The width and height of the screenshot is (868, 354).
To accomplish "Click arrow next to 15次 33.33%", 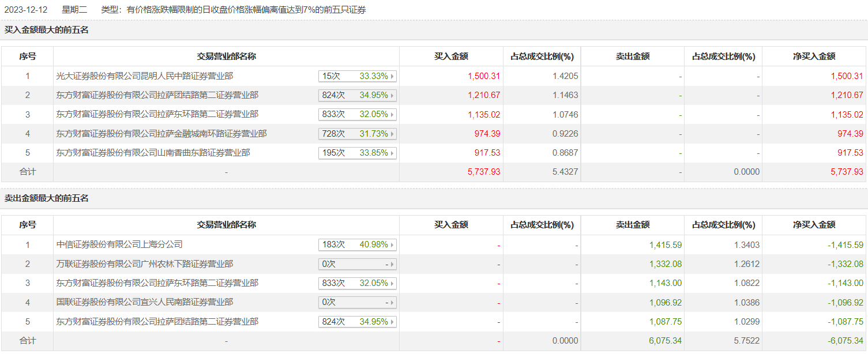I will pos(392,76).
